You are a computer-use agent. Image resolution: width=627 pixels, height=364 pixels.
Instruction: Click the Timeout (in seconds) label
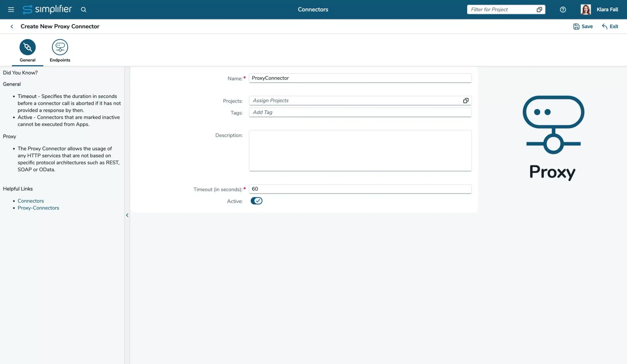click(218, 189)
